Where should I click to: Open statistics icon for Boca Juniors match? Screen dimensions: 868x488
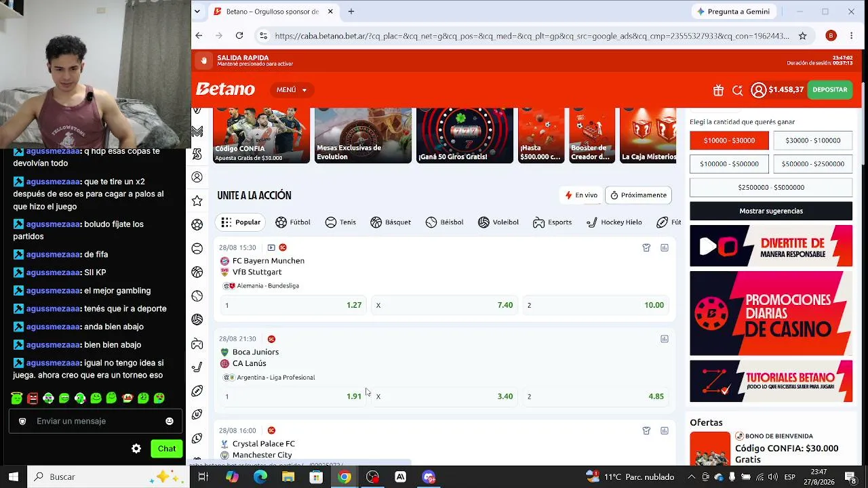665,339
